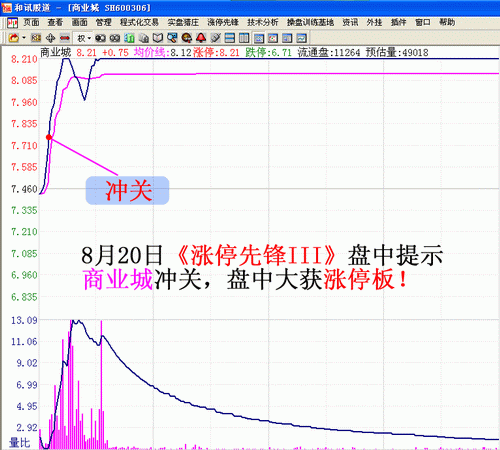The height and width of the screenshot is (450, 500).
Task: Open the 插件 menu
Action: coord(399,22)
